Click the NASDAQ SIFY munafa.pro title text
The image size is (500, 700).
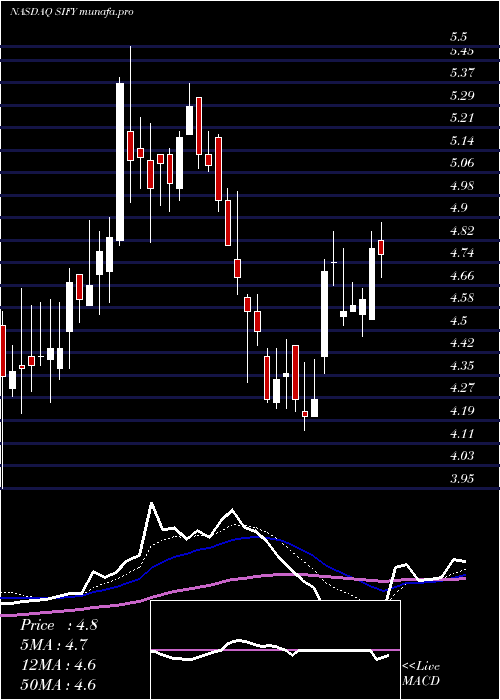71,12
